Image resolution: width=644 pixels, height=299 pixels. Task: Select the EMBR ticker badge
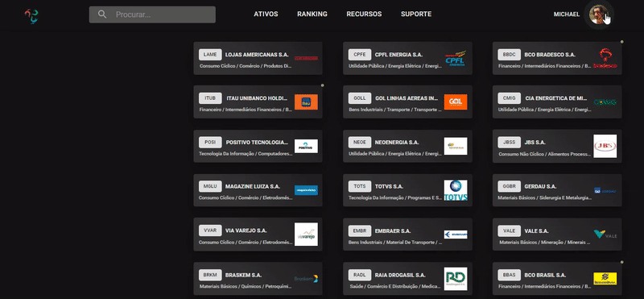pyautogui.click(x=360, y=230)
